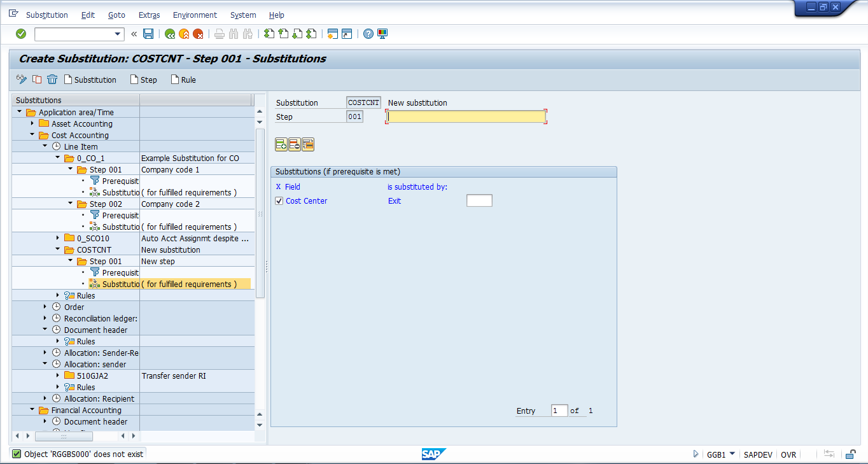Viewport: 868px width, 464px height.
Task: Click the yellow step description input field
Action: point(466,116)
